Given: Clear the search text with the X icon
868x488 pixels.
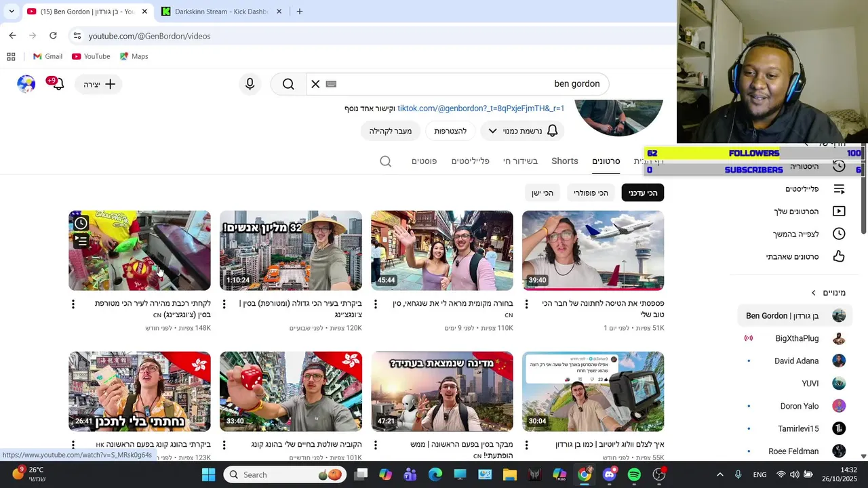Looking at the screenshot, I should click(315, 84).
